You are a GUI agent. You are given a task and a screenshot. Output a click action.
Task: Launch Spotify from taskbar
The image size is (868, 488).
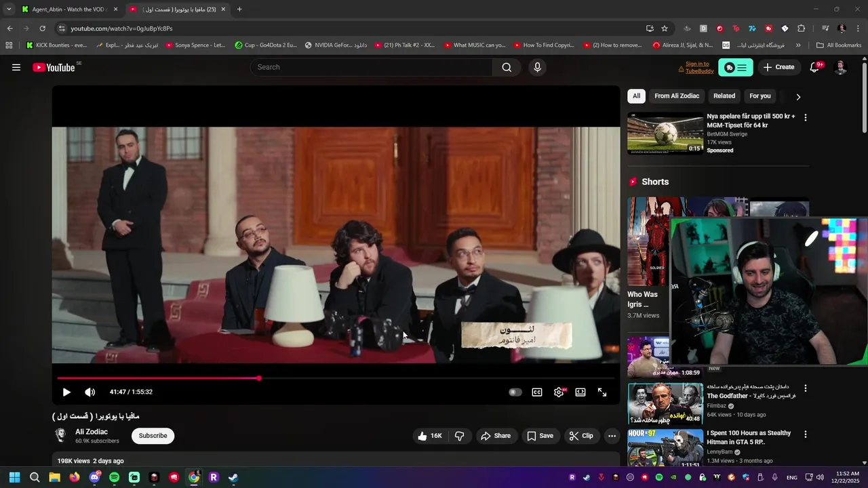pos(114,477)
